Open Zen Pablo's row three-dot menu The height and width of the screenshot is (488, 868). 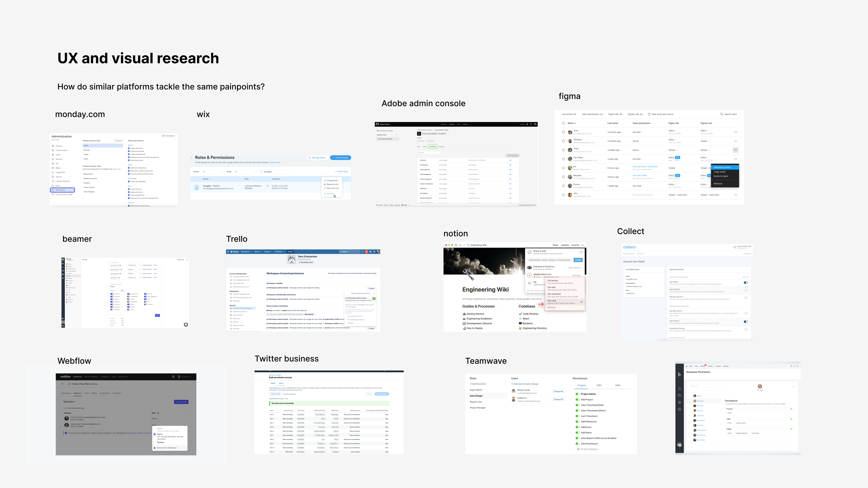click(736, 159)
